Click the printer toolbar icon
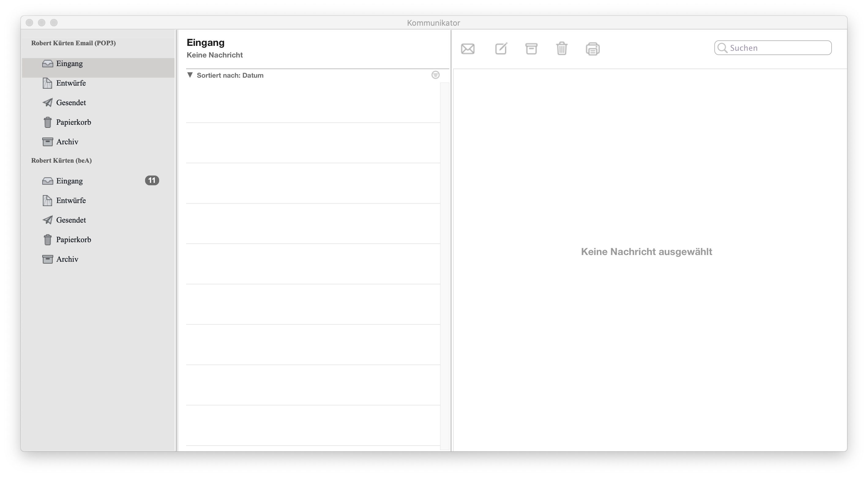 (x=593, y=49)
